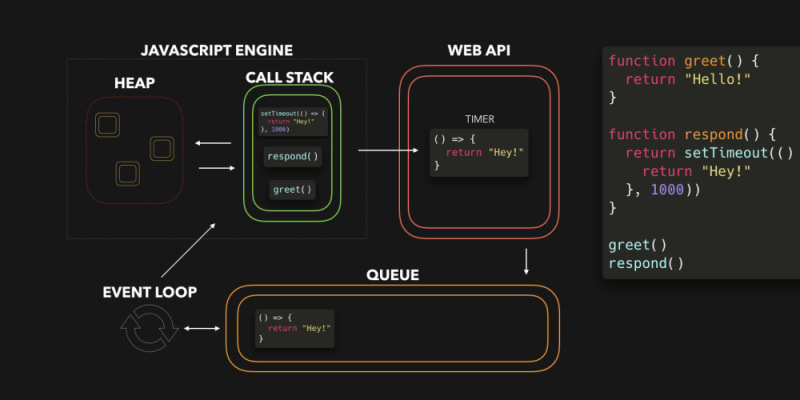Click the rightmost square in the Heap
Screen dimensions: 800x400
[x=163, y=149]
